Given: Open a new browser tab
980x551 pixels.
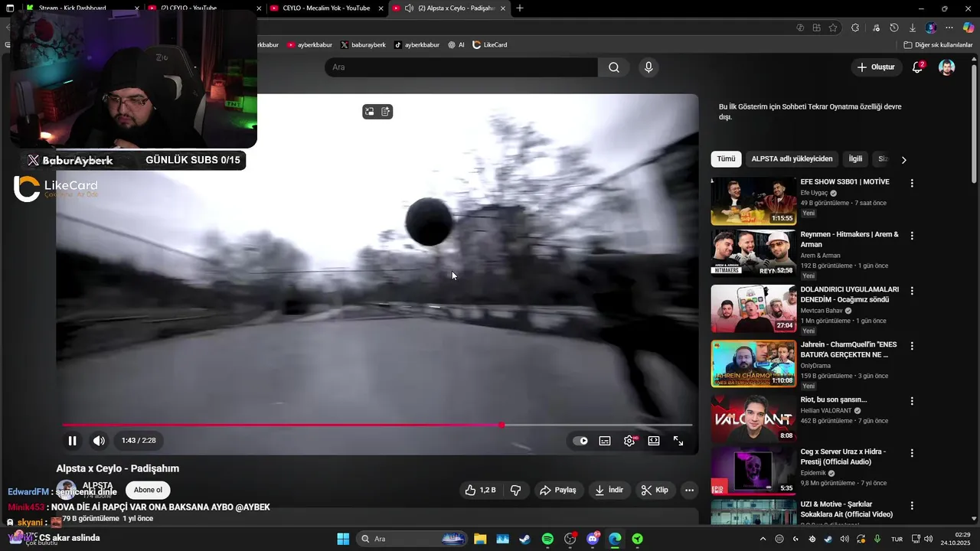Looking at the screenshot, I should [520, 8].
